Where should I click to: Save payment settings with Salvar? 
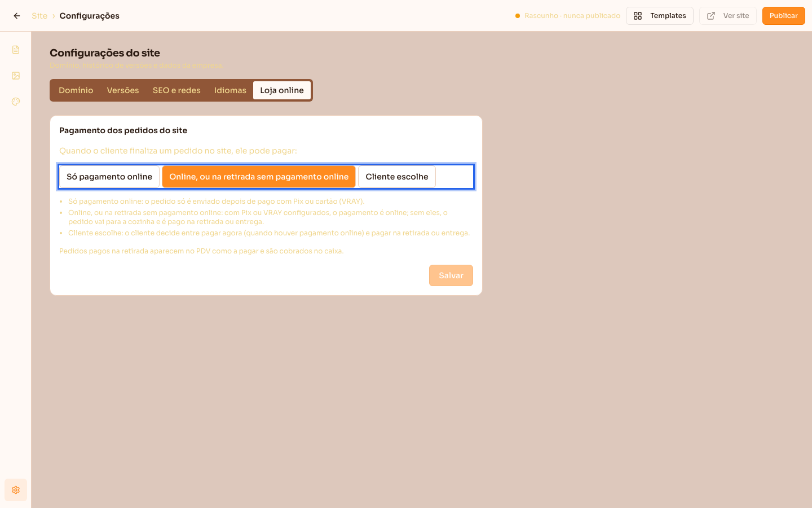point(451,275)
